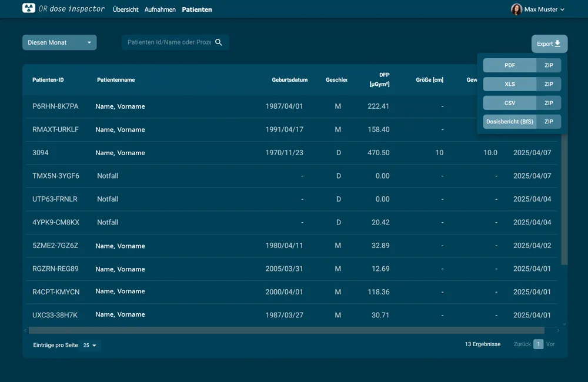Click the Export download icon

pyautogui.click(x=557, y=44)
